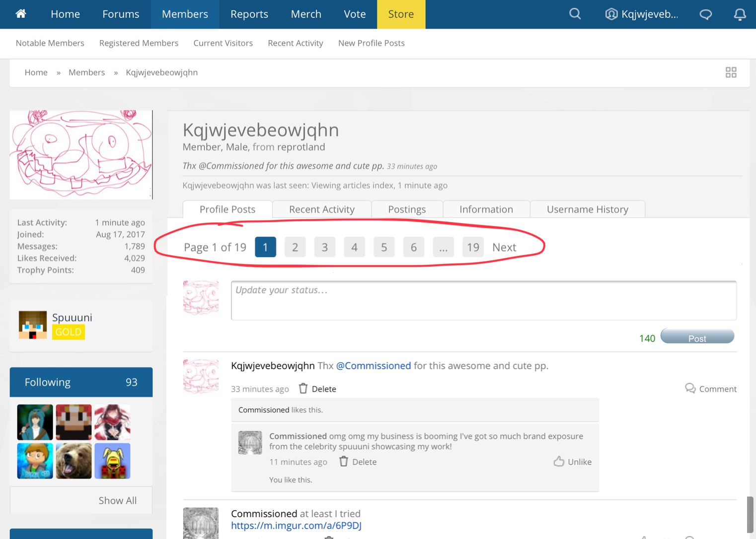The height and width of the screenshot is (539, 756).
Task: Click Next in the pagination
Action: click(x=504, y=247)
